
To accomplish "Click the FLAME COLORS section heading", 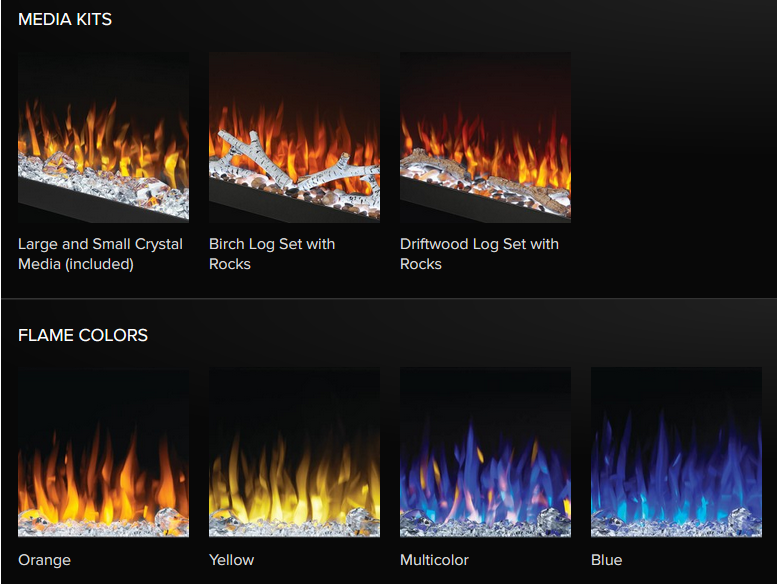I will click(83, 335).
